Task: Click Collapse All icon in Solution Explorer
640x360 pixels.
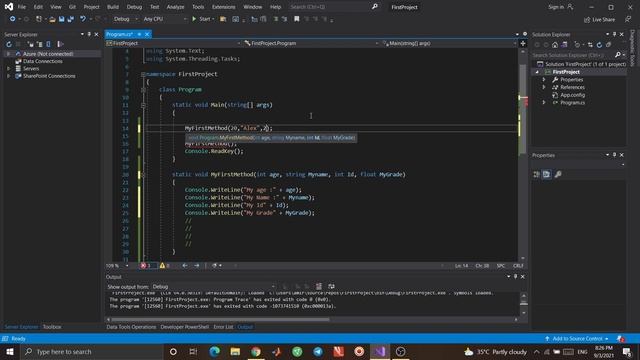Action: [x=609, y=44]
